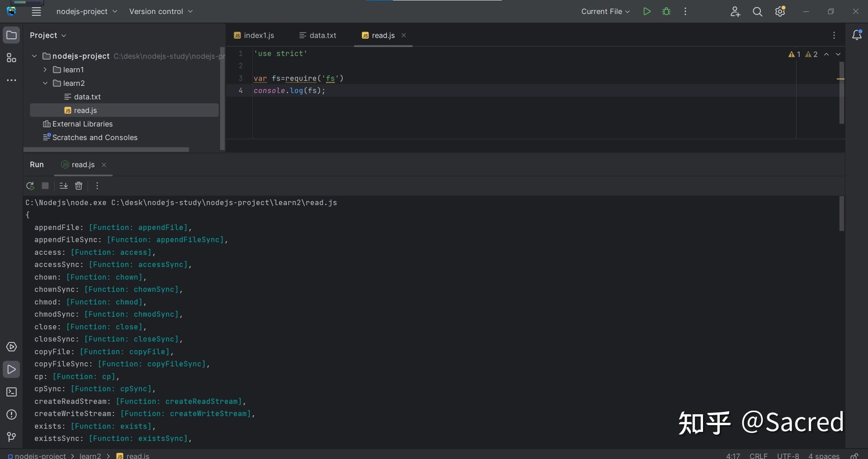Screen dimensions: 868x459
Task: Rerun read.js in Run panel
Action: click(x=30, y=186)
